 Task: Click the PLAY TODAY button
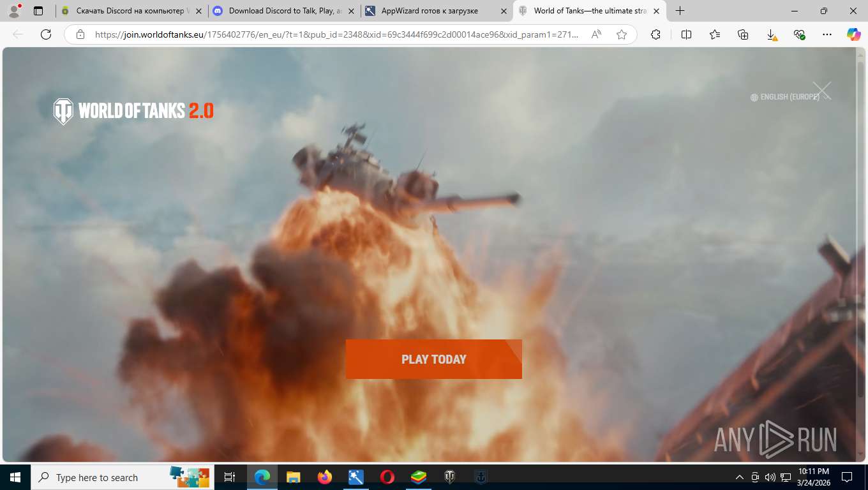(434, 359)
